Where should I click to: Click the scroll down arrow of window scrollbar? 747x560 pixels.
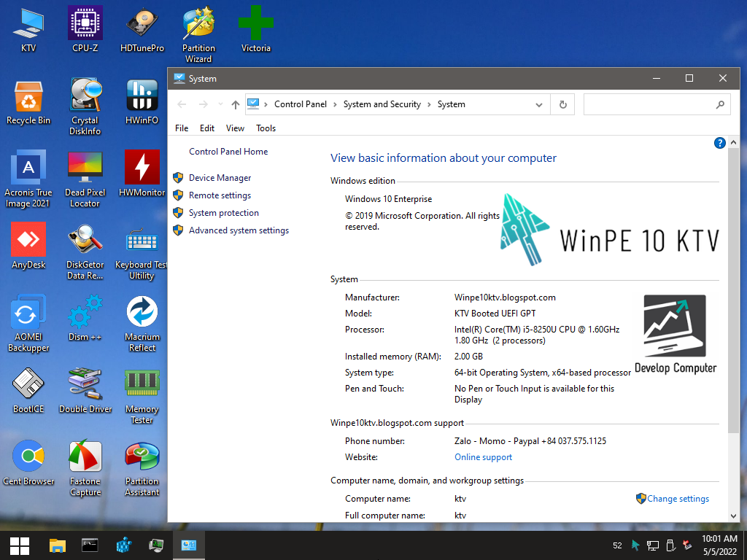point(734,516)
